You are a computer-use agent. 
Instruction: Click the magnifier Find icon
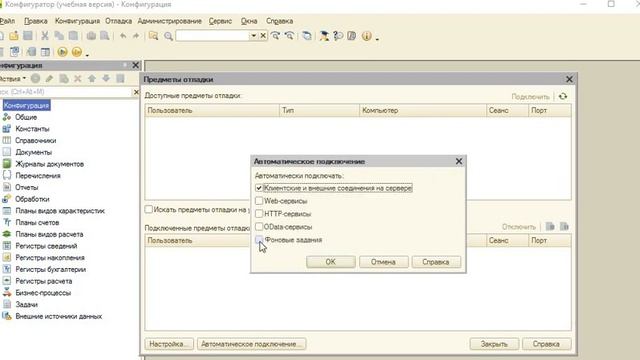pyautogui.click(x=168, y=36)
